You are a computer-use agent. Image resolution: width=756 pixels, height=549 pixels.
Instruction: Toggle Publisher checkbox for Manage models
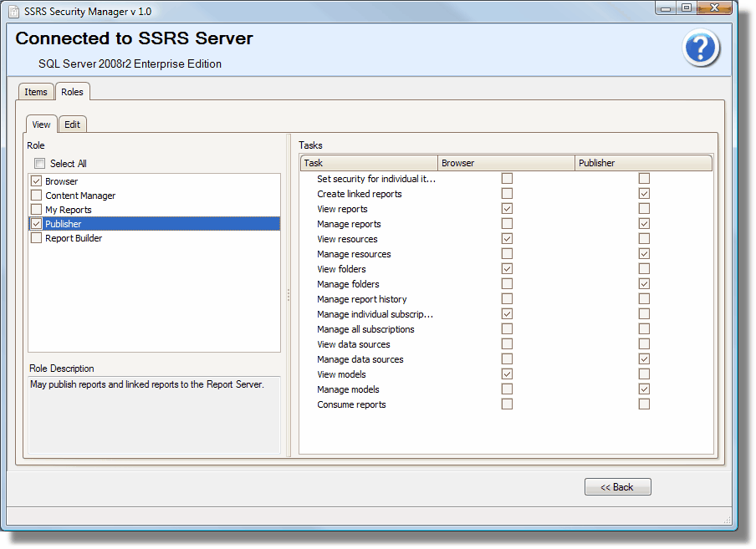tap(644, 389)
